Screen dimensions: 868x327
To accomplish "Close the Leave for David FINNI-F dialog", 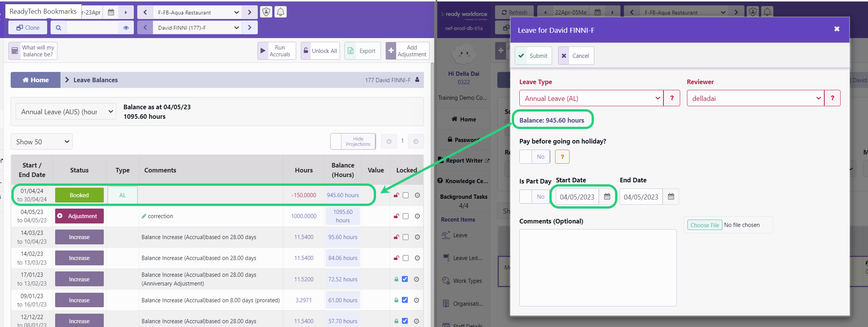I will point(836,29).
